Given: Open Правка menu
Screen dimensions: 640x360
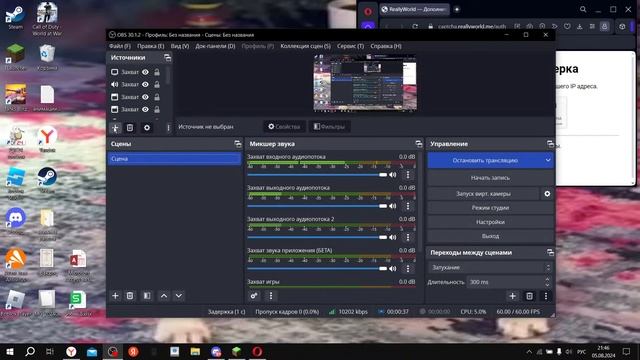Looking at the screenshot, I should coord(151,46).
